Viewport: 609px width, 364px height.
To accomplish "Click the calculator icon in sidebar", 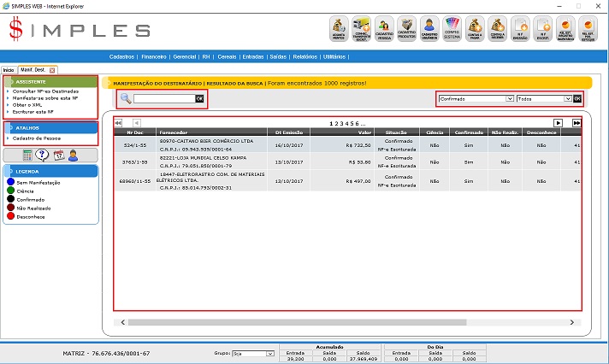I will point(28,155).
